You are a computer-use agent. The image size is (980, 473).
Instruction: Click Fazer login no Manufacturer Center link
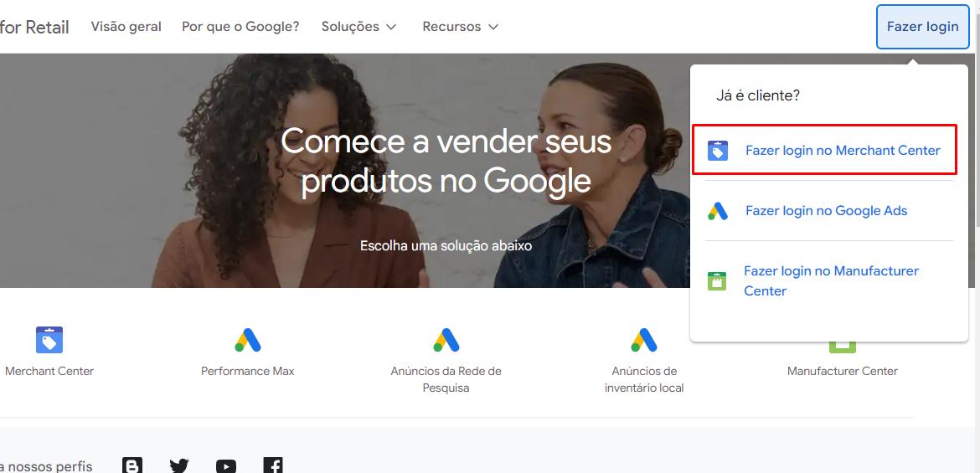(831, 281)
